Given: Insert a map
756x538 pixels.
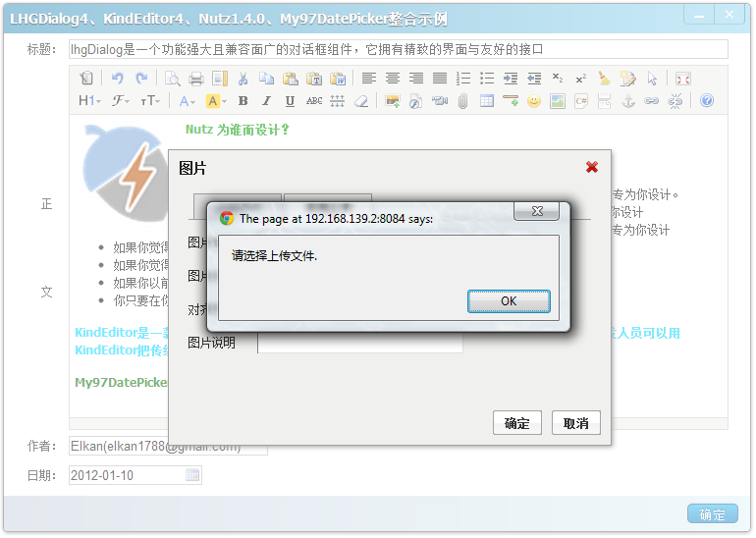Looking at the screenshot, I should (x=558, y=101).
